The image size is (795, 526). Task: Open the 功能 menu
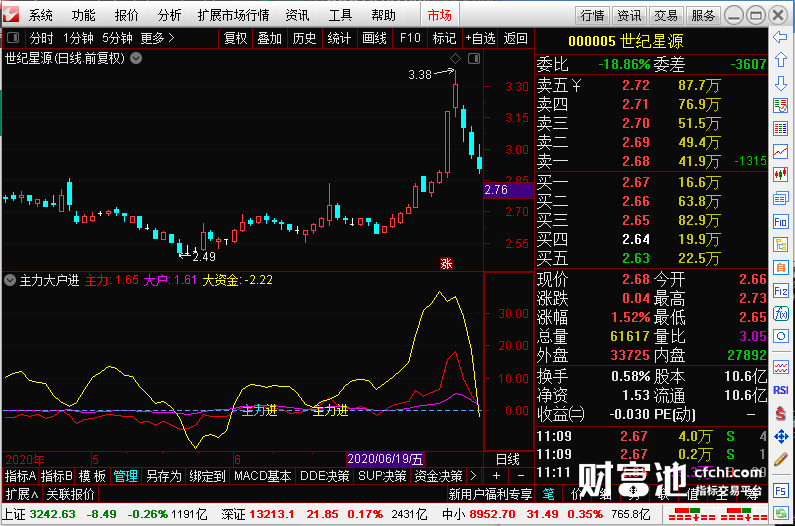pos(83,15)
